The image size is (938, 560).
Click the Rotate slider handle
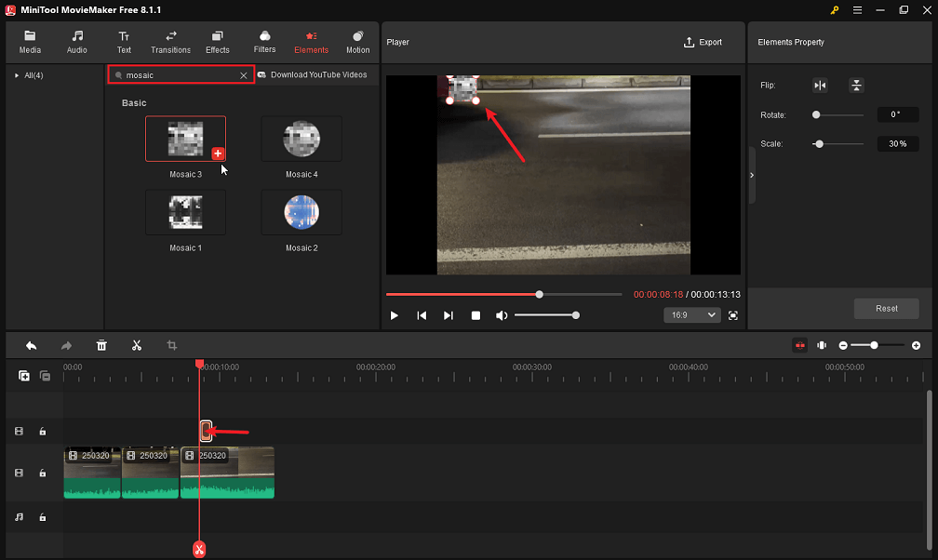coord(816,114)
